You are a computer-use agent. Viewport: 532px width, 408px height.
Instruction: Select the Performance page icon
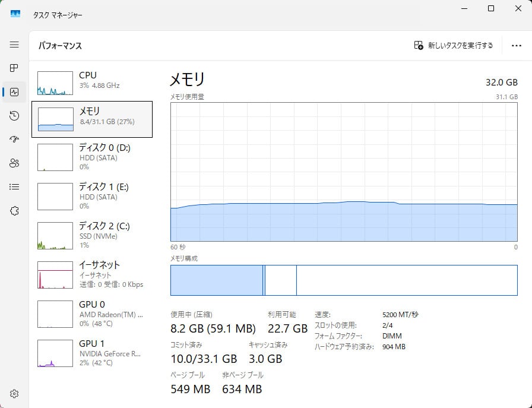point(14,92)
